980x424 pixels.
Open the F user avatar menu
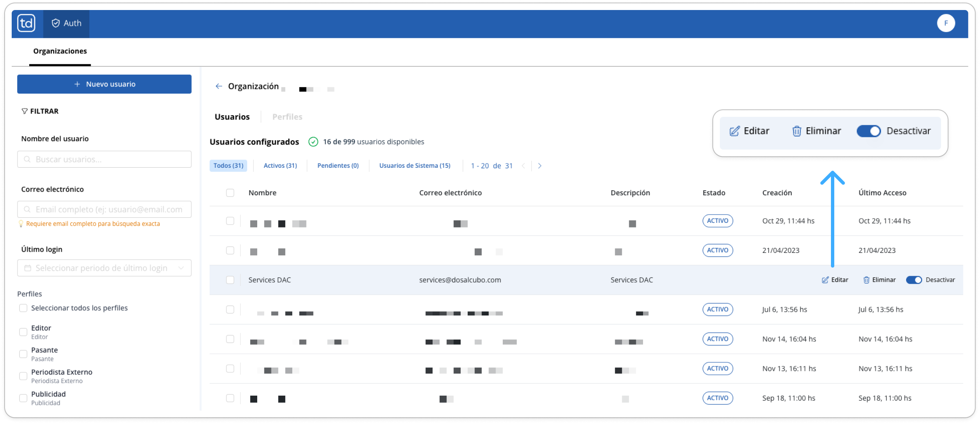coord(946,23)
